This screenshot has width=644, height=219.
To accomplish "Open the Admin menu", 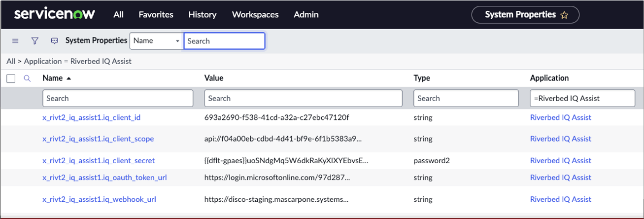I will [305, 15].
